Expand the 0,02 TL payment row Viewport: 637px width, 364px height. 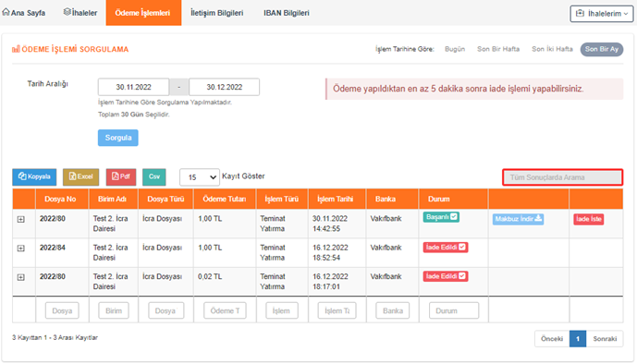(x=20, y=277)
